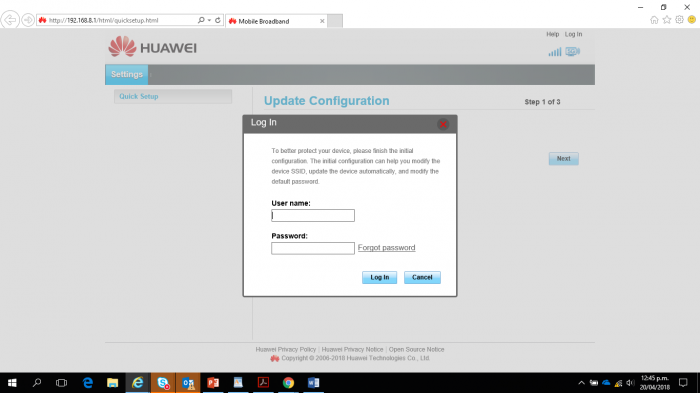Open Huawei Privacy Notice link
This screenshot has width=700, height=393.
(353, 350)
